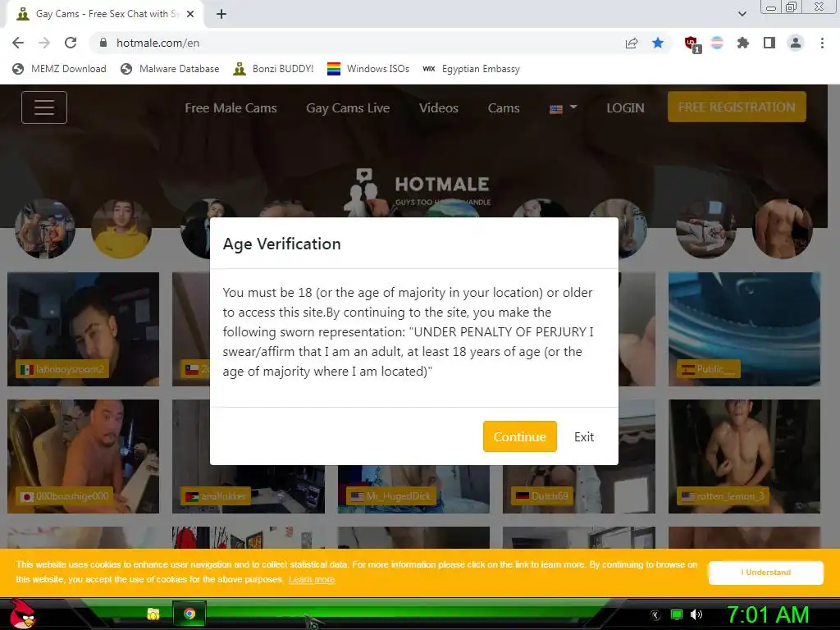Open the Malware Database bookmark

170,69
